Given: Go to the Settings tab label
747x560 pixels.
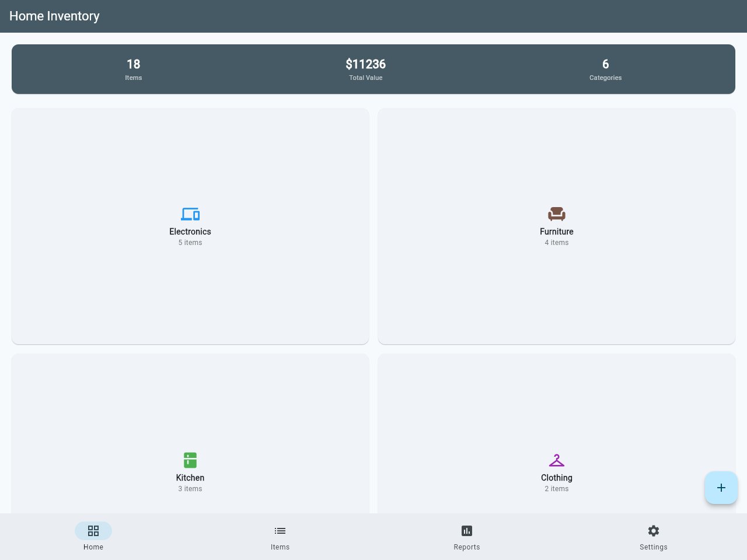Looking at the screenshot, I should (654, 547).
